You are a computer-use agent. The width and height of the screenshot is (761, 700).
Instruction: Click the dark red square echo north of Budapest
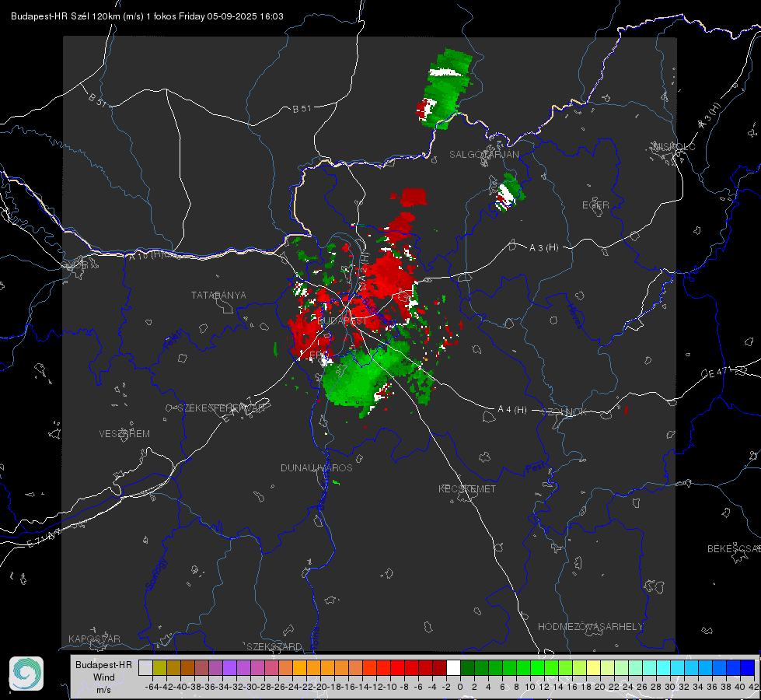click(x=414, y=198)
